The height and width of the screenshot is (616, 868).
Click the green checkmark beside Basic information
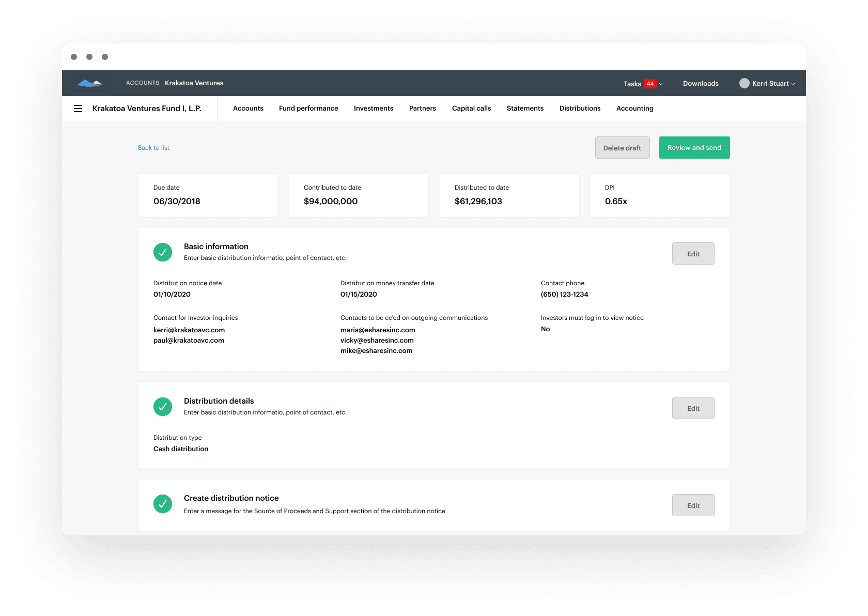[x=163, y=252]
